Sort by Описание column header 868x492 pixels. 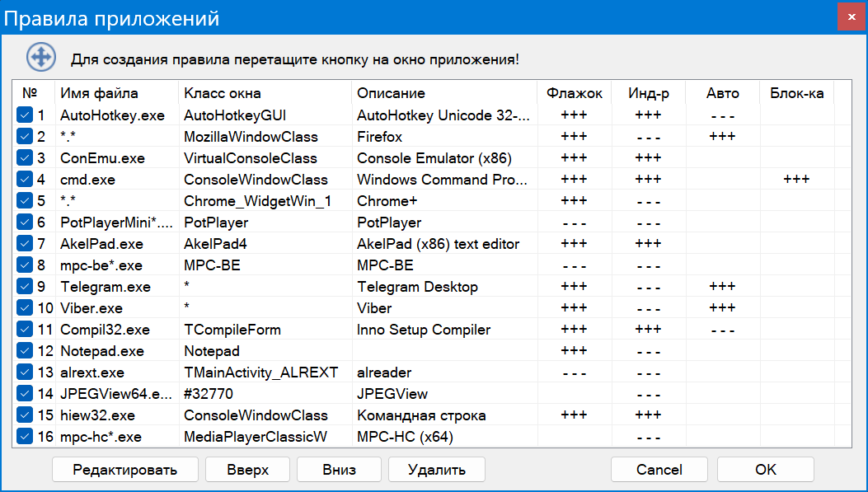click(444, 93)
